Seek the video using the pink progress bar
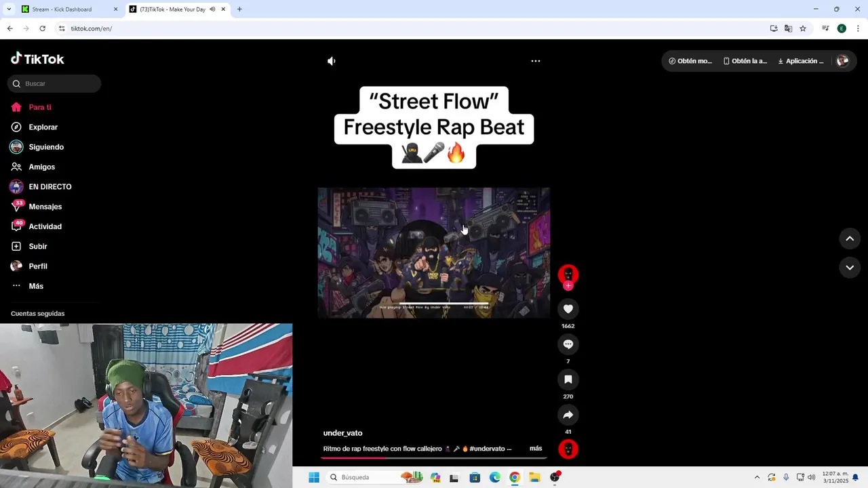 [x=434, y=457]
